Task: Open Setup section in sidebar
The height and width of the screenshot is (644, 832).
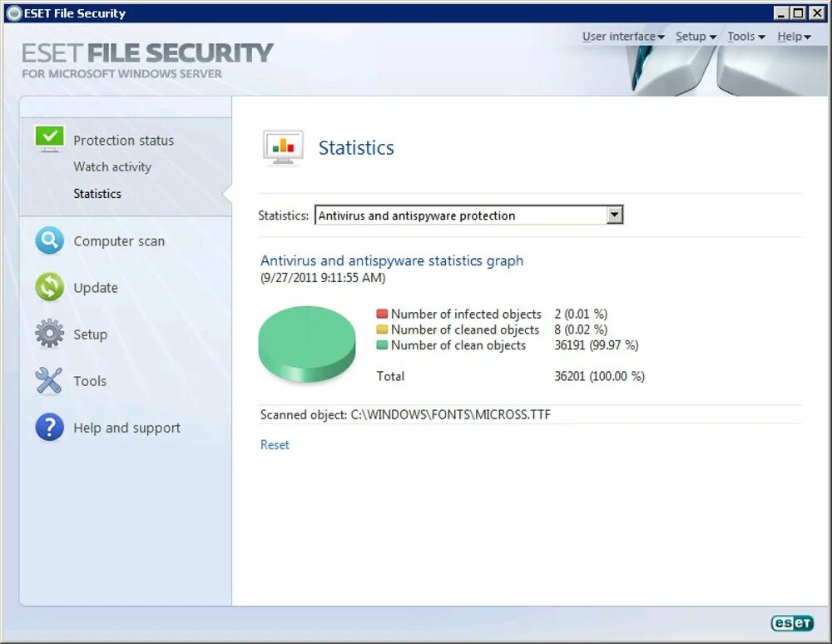Action: click(90, 334)
